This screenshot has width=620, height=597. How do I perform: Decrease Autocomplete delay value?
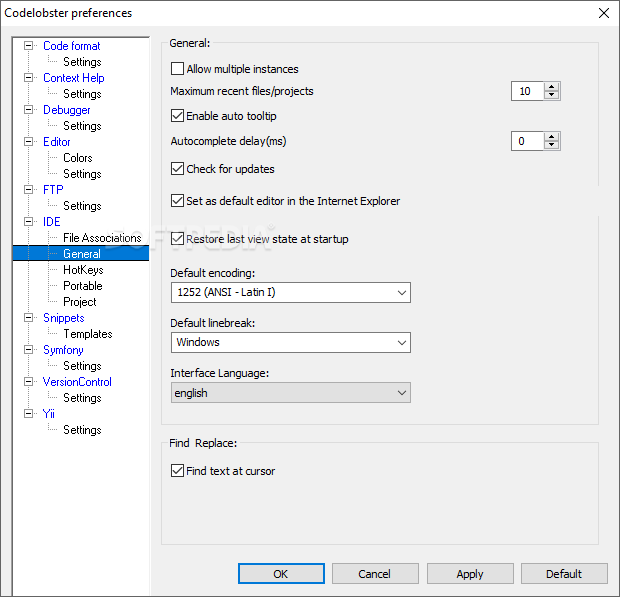pos(551,145)
